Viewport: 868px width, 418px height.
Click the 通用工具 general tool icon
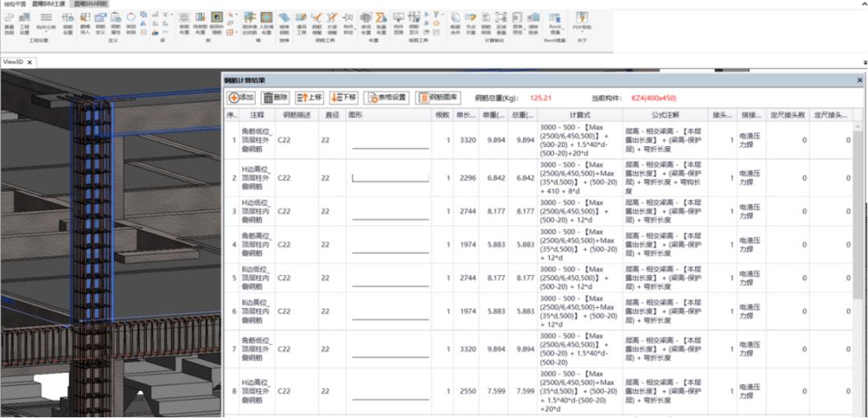point(301,21)
